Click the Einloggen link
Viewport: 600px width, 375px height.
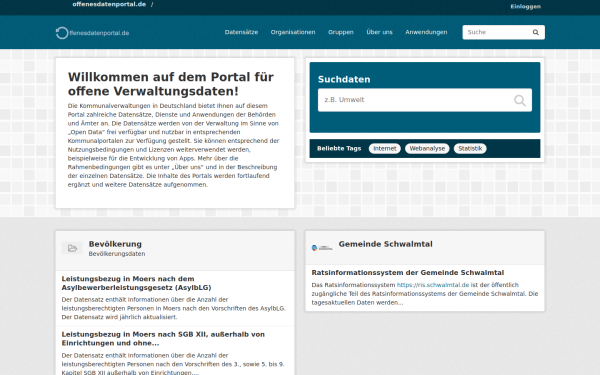[x=526, y=7]
